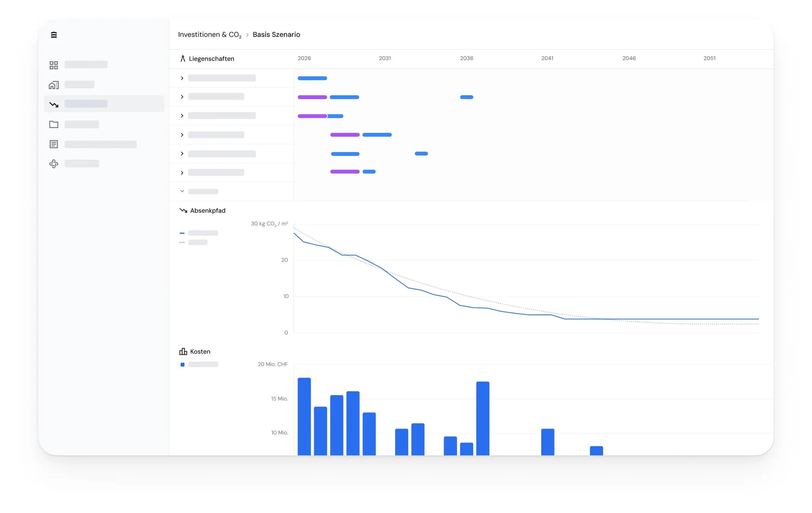Click the 2031 year label on the timeline
Screen dimensions: 812x513
385,58
